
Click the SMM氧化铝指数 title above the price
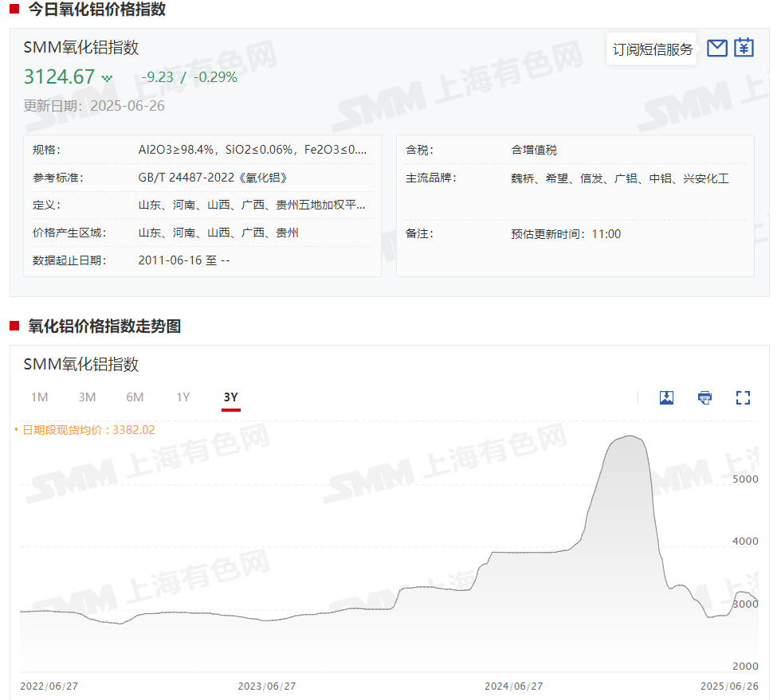tap(80, 48)
